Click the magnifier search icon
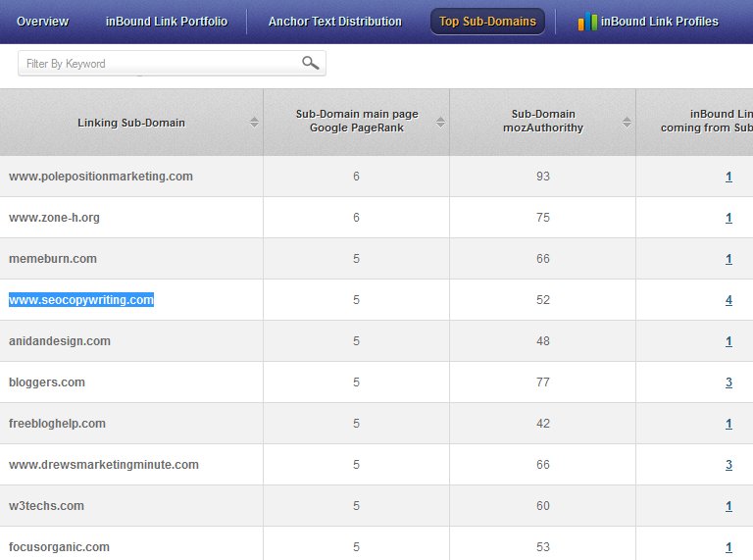 (x=310, y=64)
